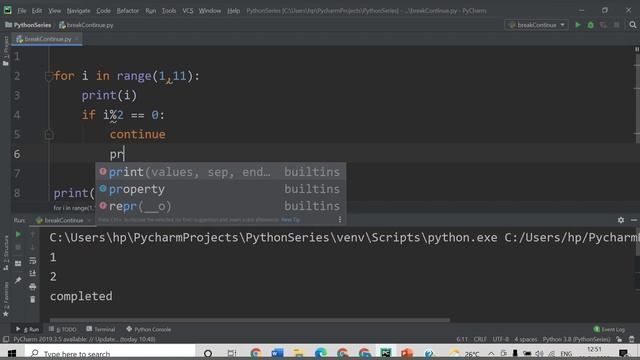The height and width of the screenshot is (360, 640).
Task: Open the Edit menu
Action: pos(37,11)
